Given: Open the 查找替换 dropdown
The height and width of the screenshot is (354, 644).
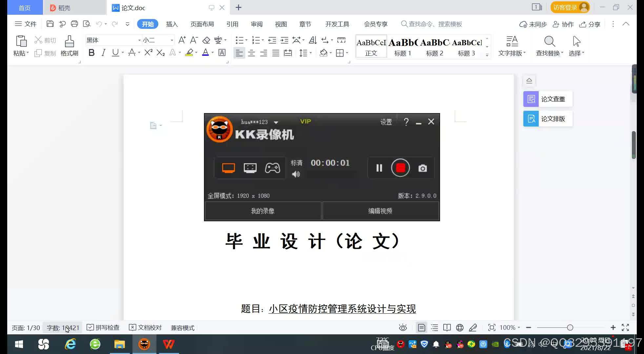Looking at the screenshot, I should (549, 53).
